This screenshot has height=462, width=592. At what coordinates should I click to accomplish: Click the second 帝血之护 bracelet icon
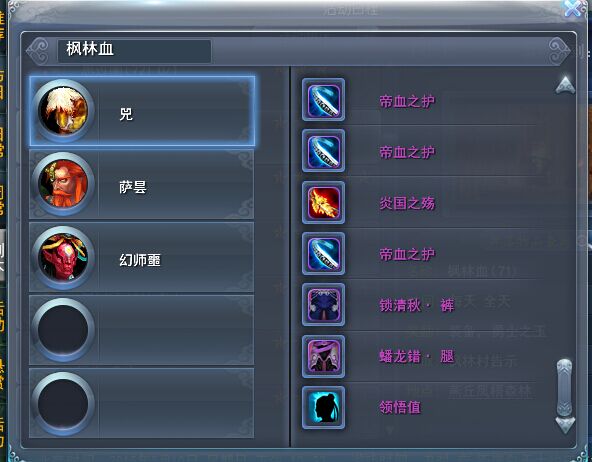[x=323, y=151]
